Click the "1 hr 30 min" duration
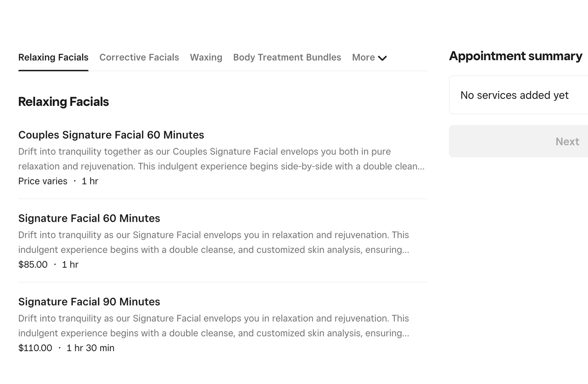Image resolution: width=588 pixels, height=384 pixels. click(x=90, y=348)
